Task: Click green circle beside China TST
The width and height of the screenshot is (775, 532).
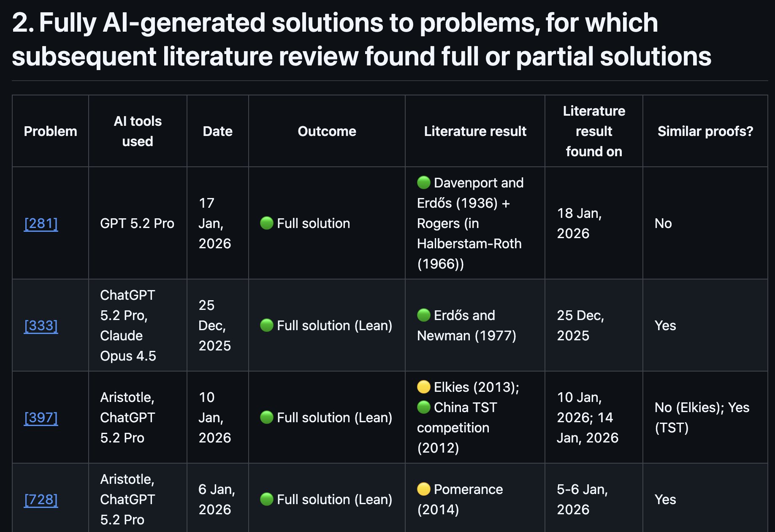Action: coord(423,407)
